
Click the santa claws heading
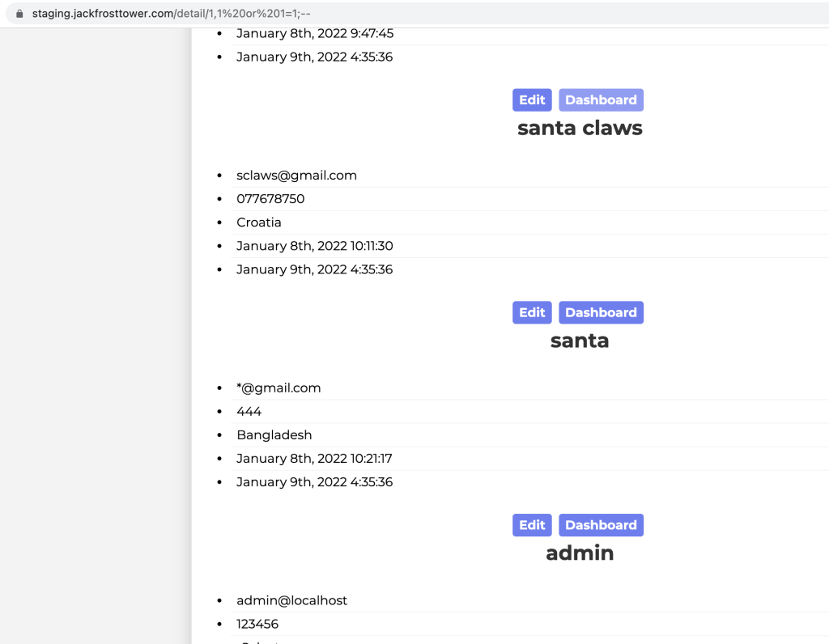pos(580,128)
